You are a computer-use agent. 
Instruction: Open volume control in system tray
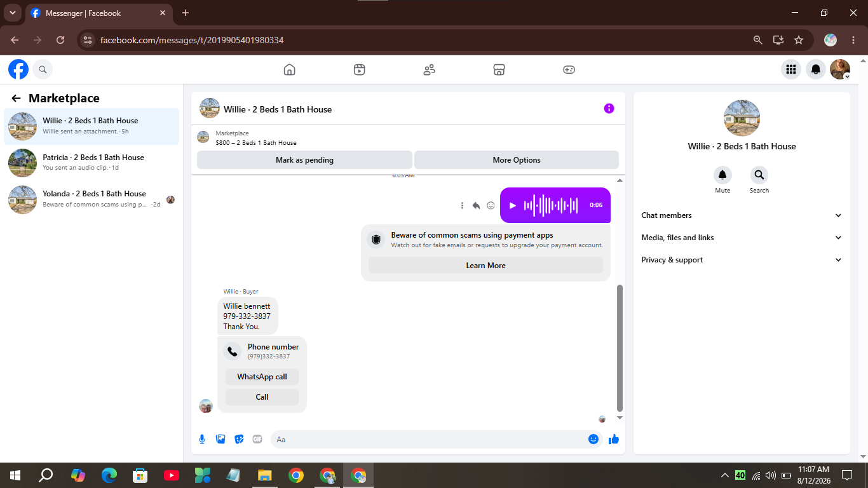[771, 475]
